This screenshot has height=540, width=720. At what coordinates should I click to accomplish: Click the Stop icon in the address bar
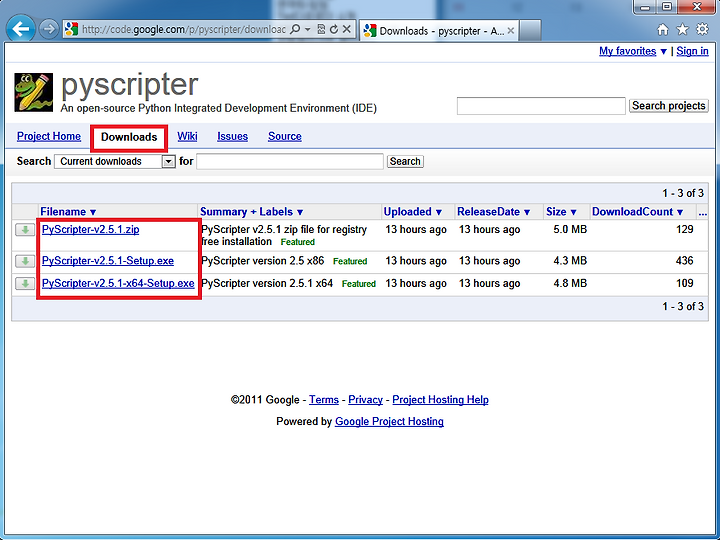pos(347,29)
